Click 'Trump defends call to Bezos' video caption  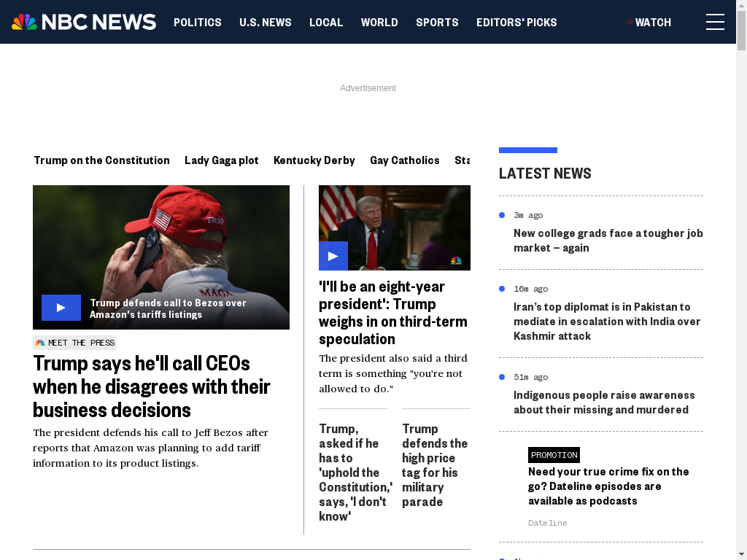pos(169,308)
